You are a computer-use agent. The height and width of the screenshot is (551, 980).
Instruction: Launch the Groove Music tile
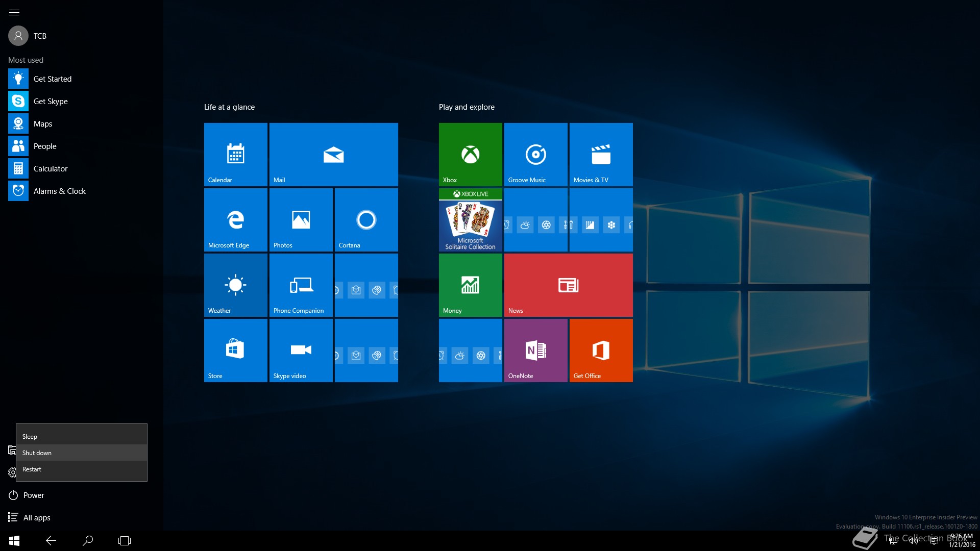click(x=535, y=154)
